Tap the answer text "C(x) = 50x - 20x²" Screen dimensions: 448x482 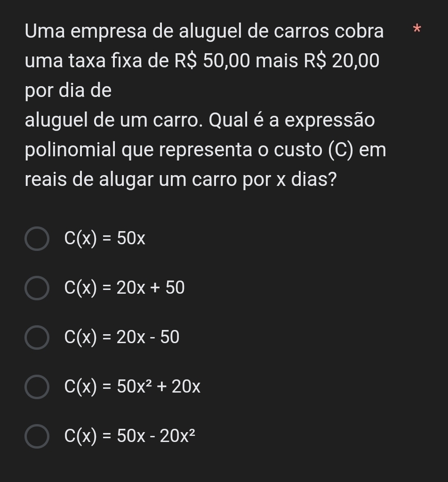coord(129,436)
